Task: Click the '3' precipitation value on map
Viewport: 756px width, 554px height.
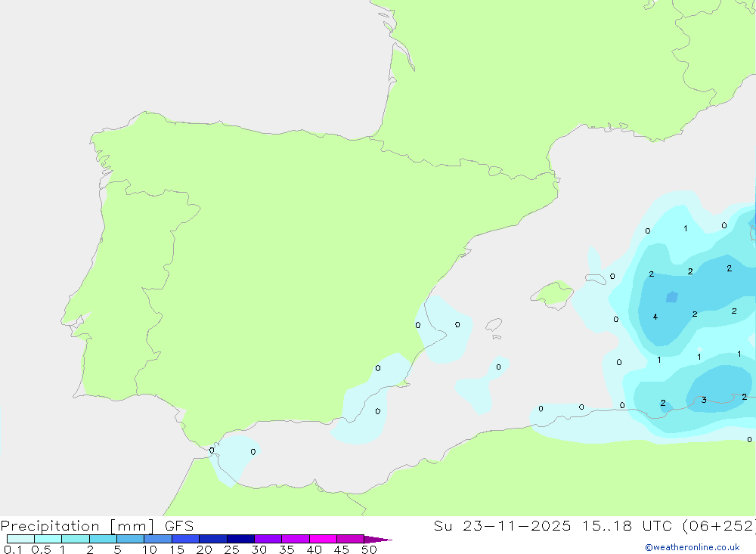Action: click(x=704, y=400)
